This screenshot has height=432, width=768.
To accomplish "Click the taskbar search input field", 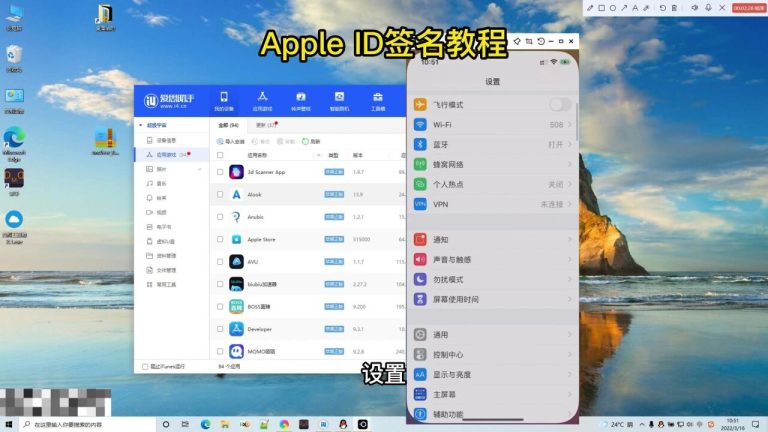I will 88,424.
